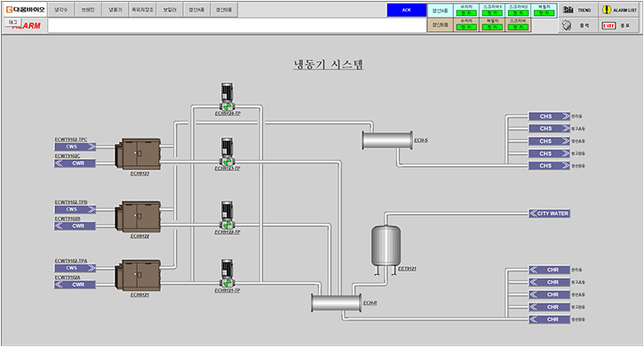644x347 pixels.
Task: Click the CWR arrow under ECWT9102A
Action: 75,285
